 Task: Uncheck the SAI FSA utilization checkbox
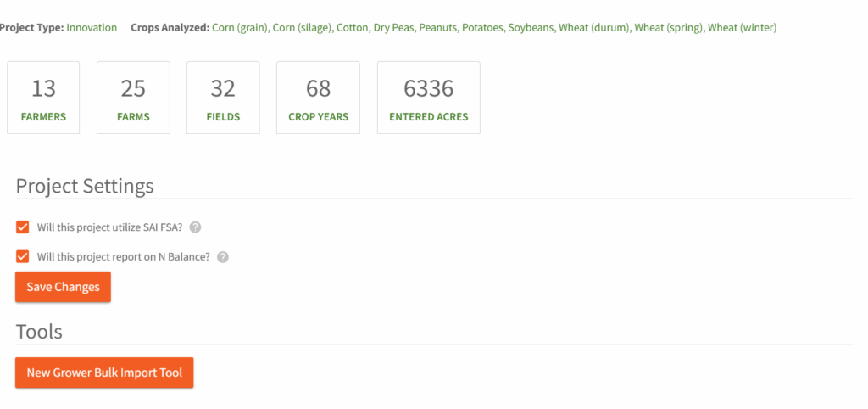click(x=23, y=227)
